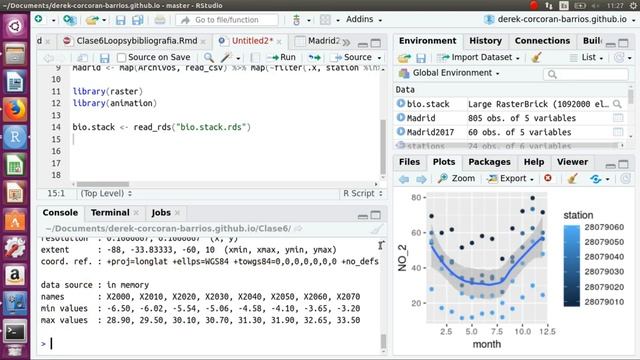Clear all plots with broom icon

(x=572, y=178)
